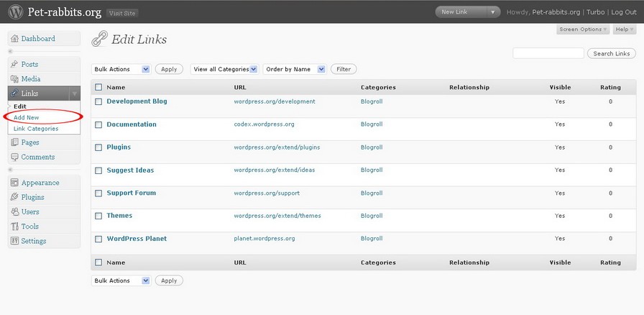Screen dimensions: 644x315
Task: Click the Links chain icon in sidebar
Action: coord(15,93)
